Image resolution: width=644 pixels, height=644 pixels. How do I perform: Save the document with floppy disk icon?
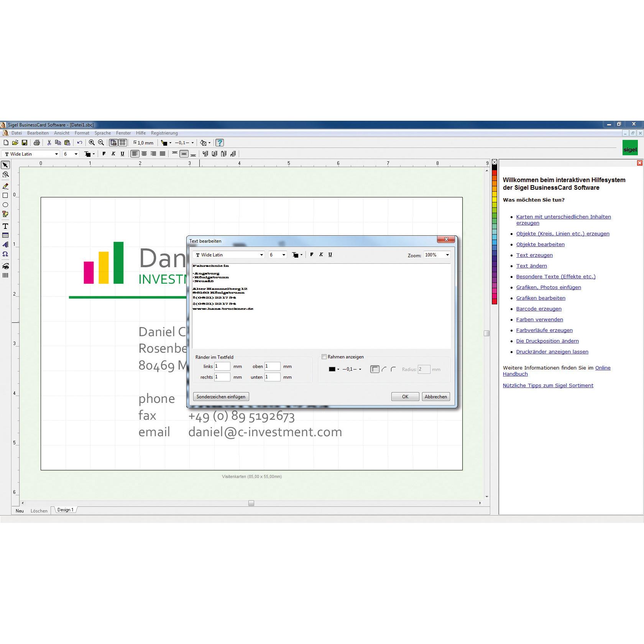pyautogui.click(x=25, y=143)
